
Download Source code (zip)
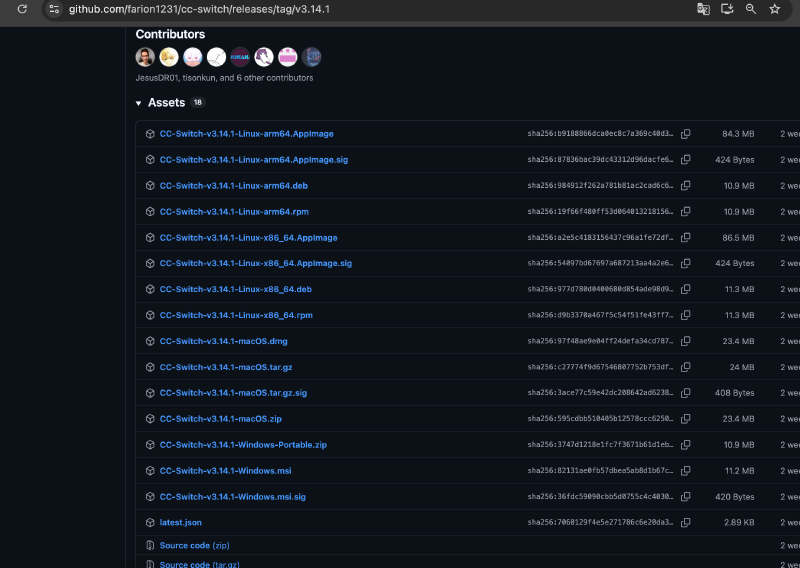[x=194, y=546]
